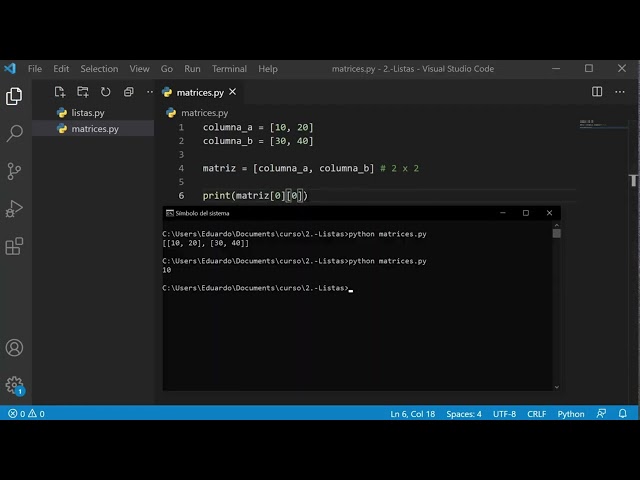The height and width of the screenshot is (480, 640).
Task: Click the '# 2 x 2' comment
Action: (399, 168)
